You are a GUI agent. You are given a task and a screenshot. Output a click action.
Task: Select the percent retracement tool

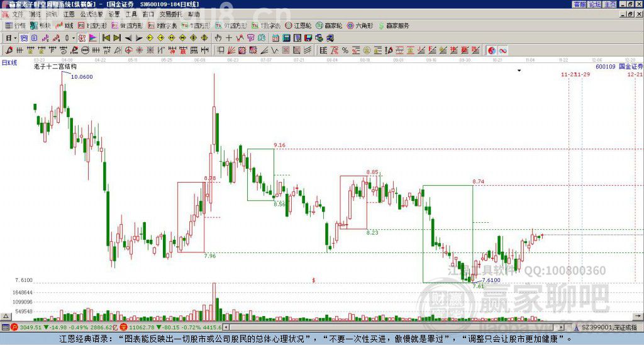345,50
